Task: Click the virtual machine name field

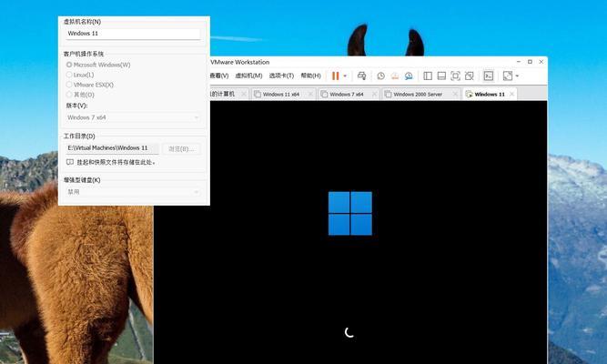Action: coord(133,34)
